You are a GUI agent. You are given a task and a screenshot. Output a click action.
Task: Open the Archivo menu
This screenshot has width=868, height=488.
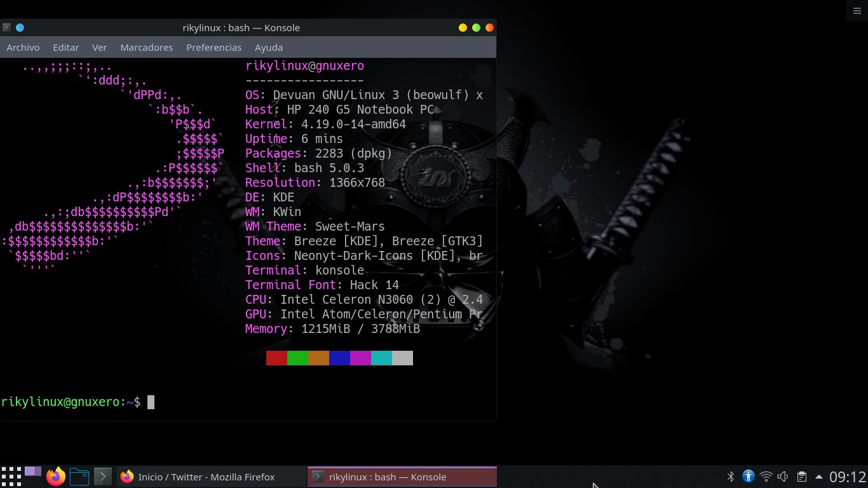[23, 48]
